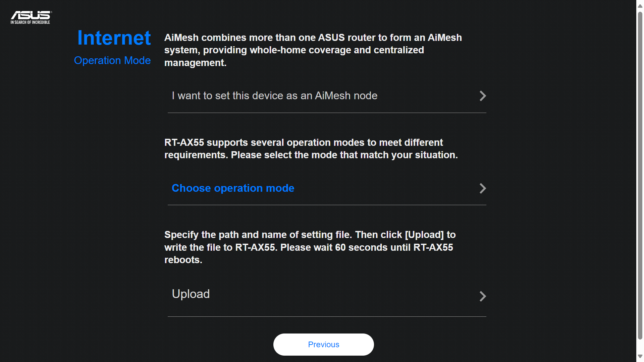644x362 pixels.
Task: Select the Internet heading
Action: click(x=114, y=38)
